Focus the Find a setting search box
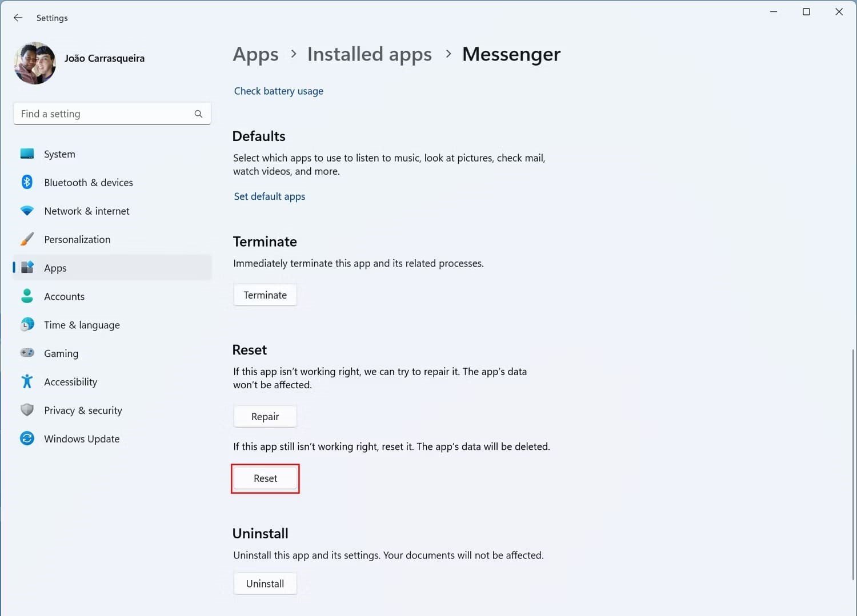Image resolution: width=857 pixels, height=616 pixels. 112,114
